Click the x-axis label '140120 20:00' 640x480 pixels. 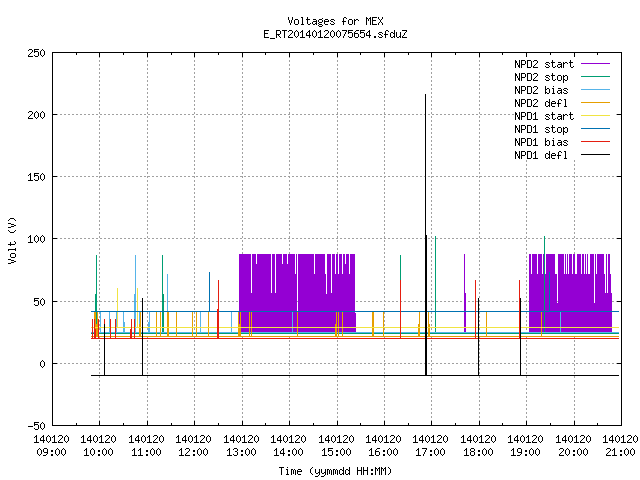click(x=573, y=446)
